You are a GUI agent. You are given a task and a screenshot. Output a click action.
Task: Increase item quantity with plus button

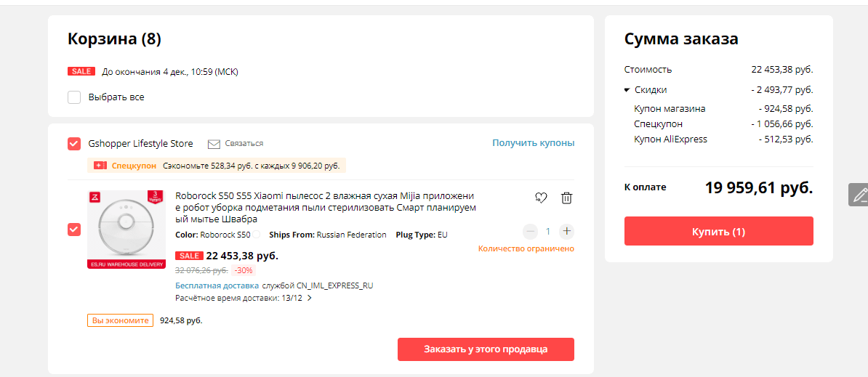[567, 232]
